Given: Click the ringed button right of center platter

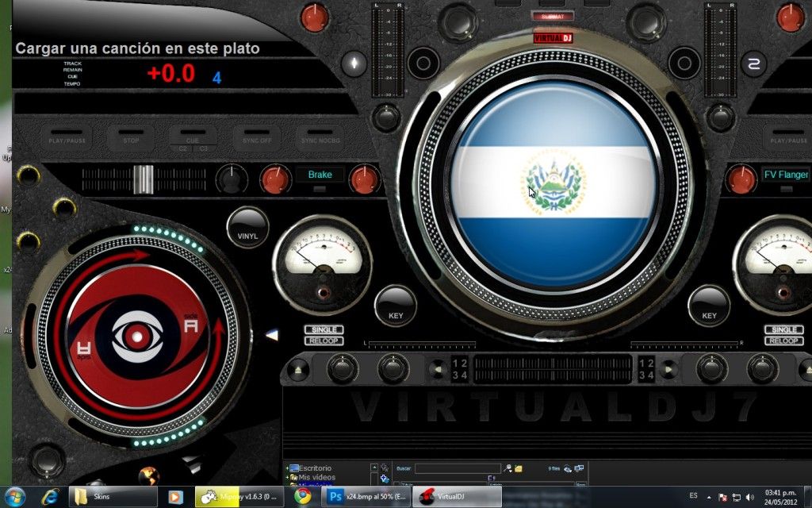Looking at the screenshot, I should coord(684,63).
